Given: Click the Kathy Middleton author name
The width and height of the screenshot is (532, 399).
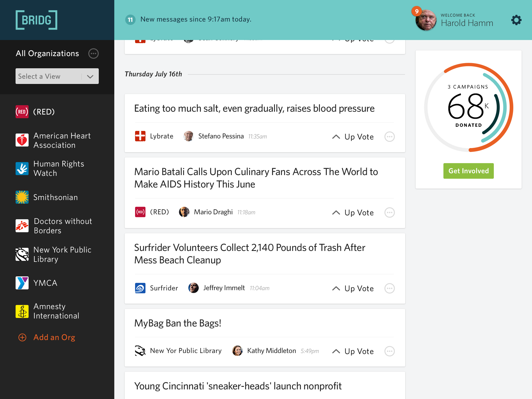Looking at the screenshot, I should point(271,351).
